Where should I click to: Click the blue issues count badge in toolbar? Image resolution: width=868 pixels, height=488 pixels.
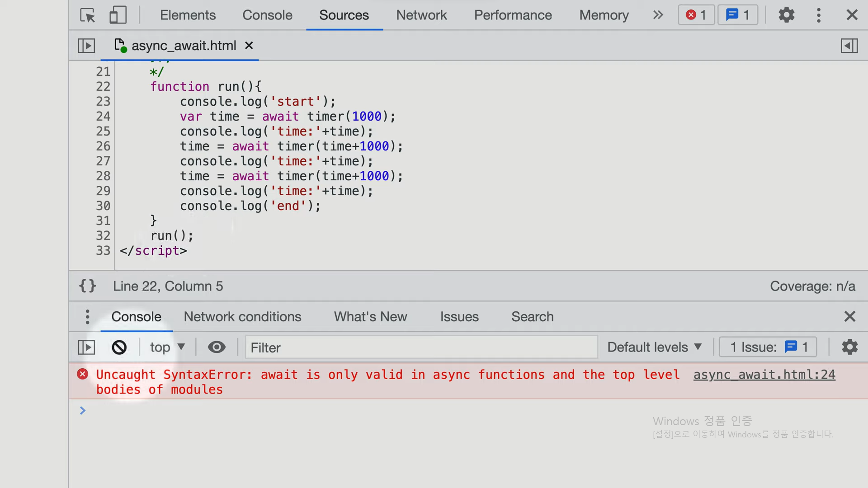(738, 15)
